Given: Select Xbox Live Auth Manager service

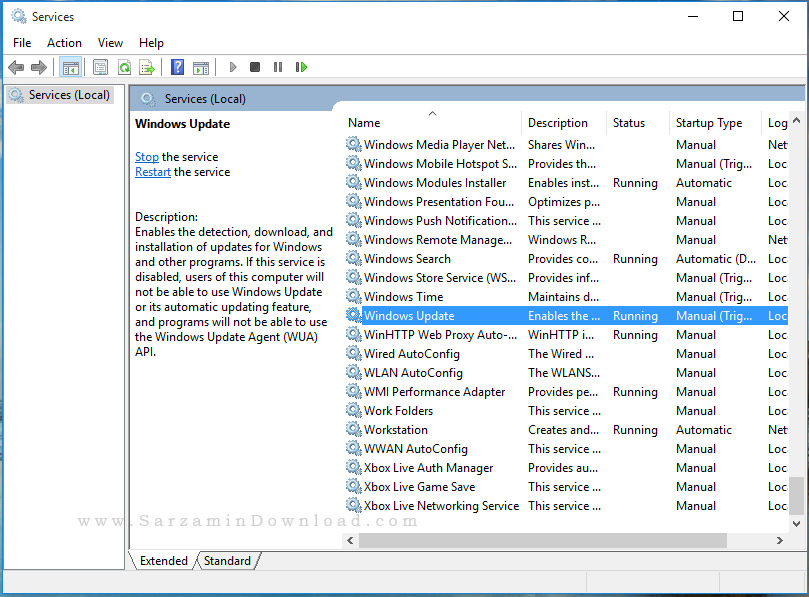Looking at the screenshot, I should 428,468.
